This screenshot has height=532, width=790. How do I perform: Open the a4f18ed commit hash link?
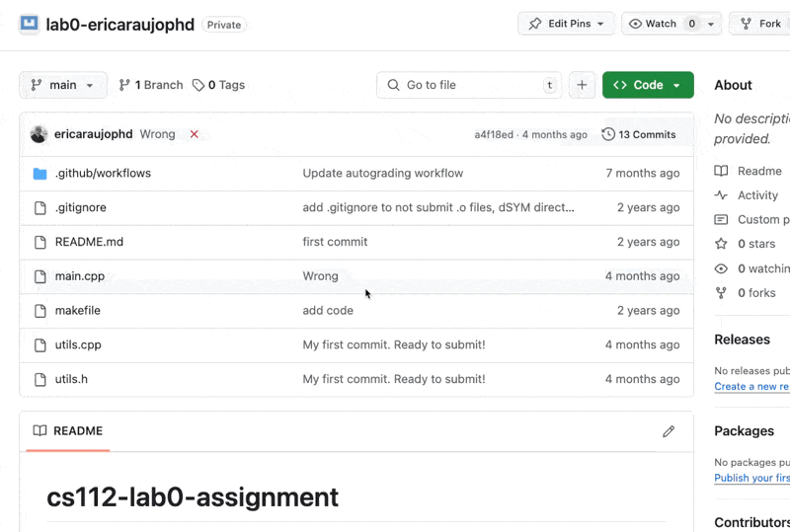pyautogui.click(x=494, y=134)
